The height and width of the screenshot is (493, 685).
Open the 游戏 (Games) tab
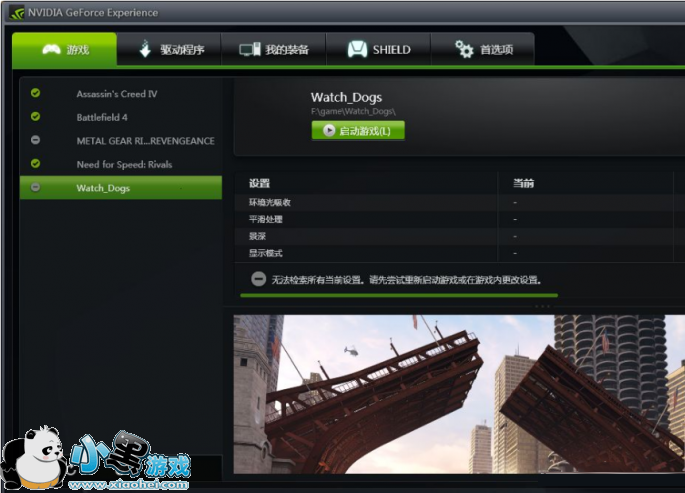[64, 49]
